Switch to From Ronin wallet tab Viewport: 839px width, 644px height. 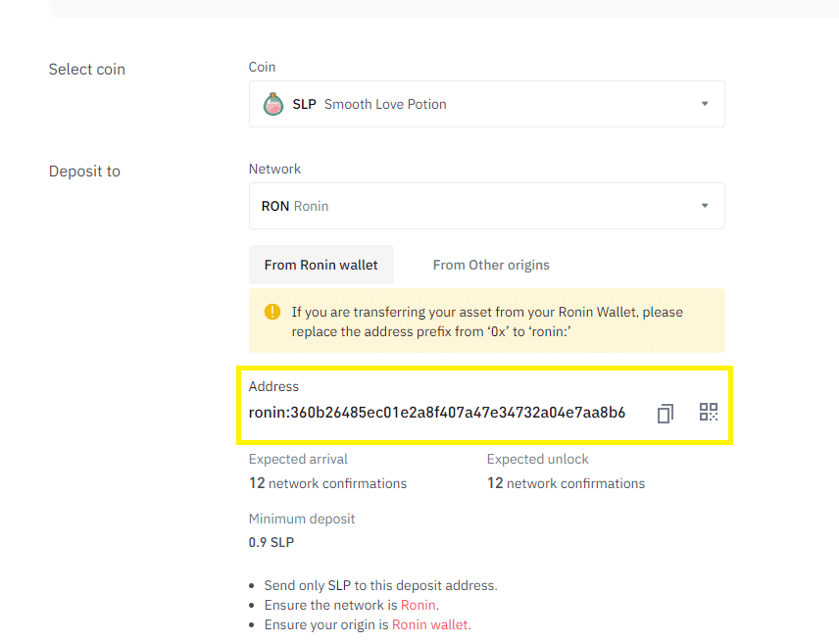[321, 265]
